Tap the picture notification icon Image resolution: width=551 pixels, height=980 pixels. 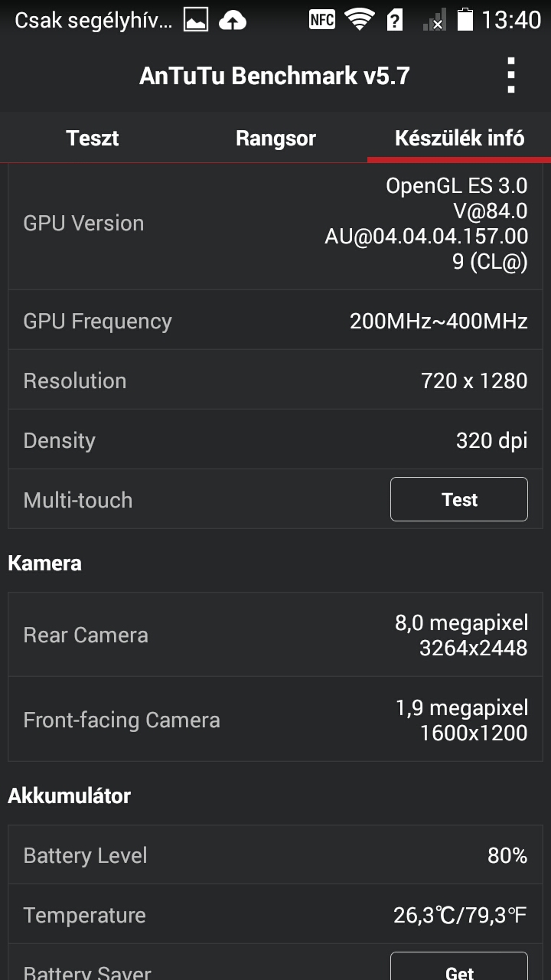coord(196,21)
